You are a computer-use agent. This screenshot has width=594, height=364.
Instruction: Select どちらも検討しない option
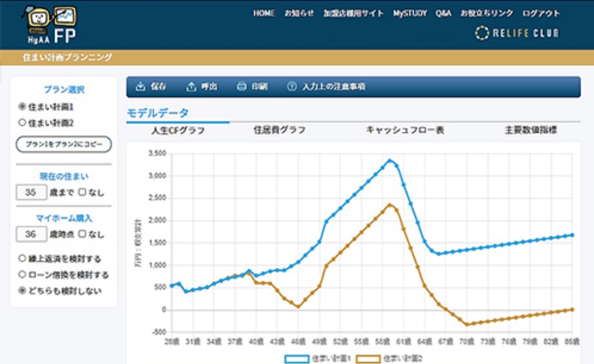22,291
